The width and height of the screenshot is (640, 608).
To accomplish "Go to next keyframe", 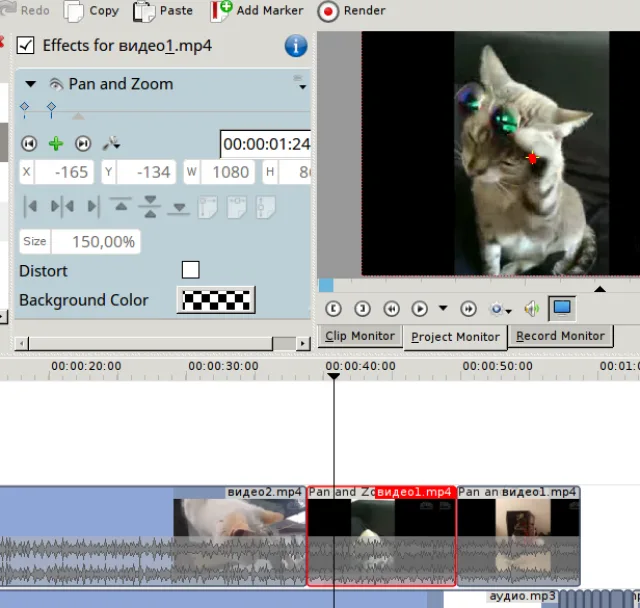I will 83,144.
